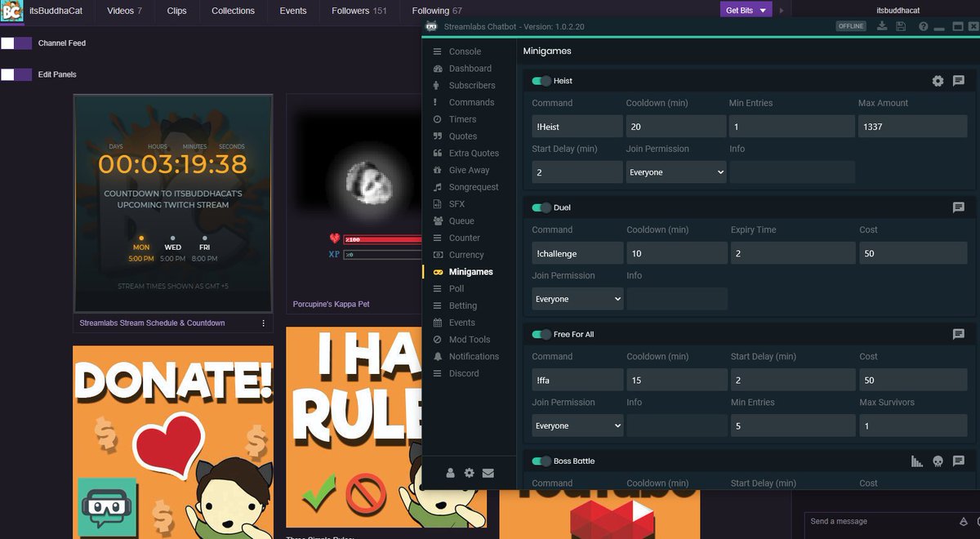Open Duel chat messages icon
This screenshot has height=539, width=980.
[x=959, y=207]
